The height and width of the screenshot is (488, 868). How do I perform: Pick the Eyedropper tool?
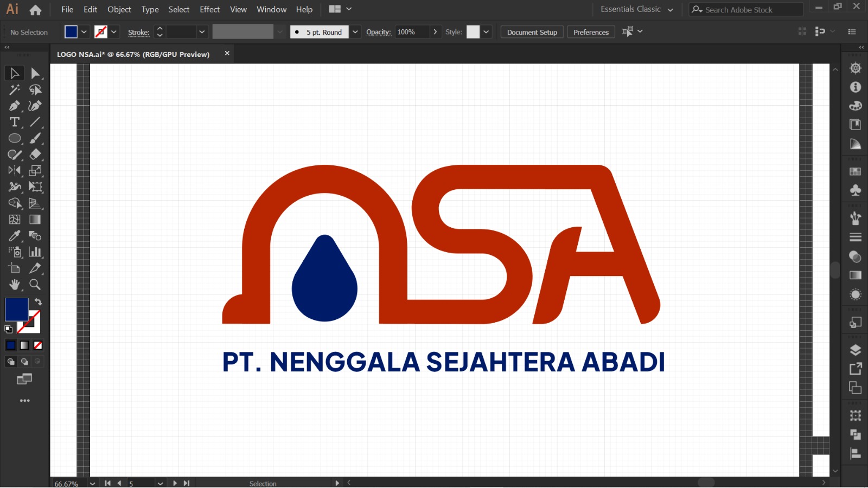pos(15,236)
